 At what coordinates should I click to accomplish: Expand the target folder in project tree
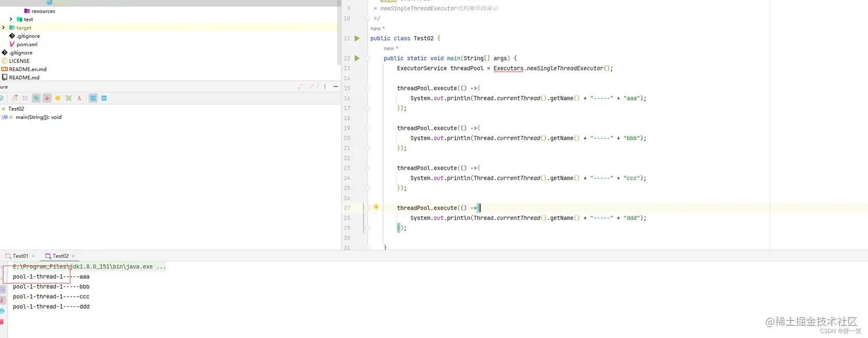tap(3, 28)
